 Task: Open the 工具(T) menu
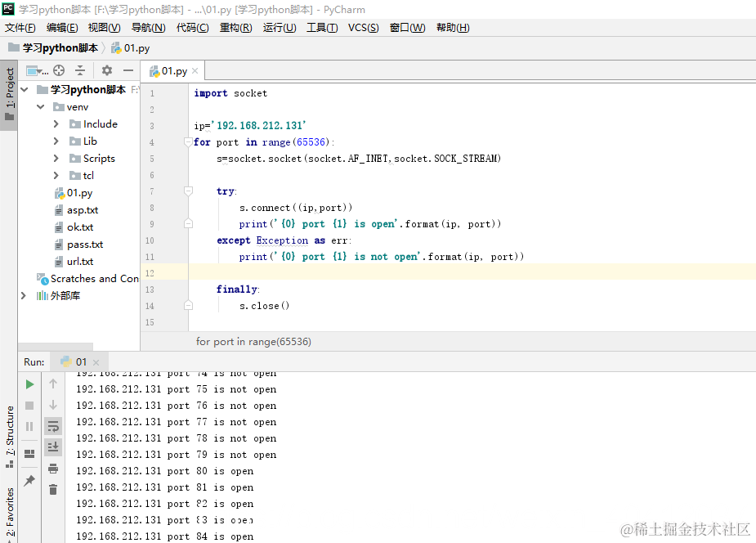click(322, 28)
